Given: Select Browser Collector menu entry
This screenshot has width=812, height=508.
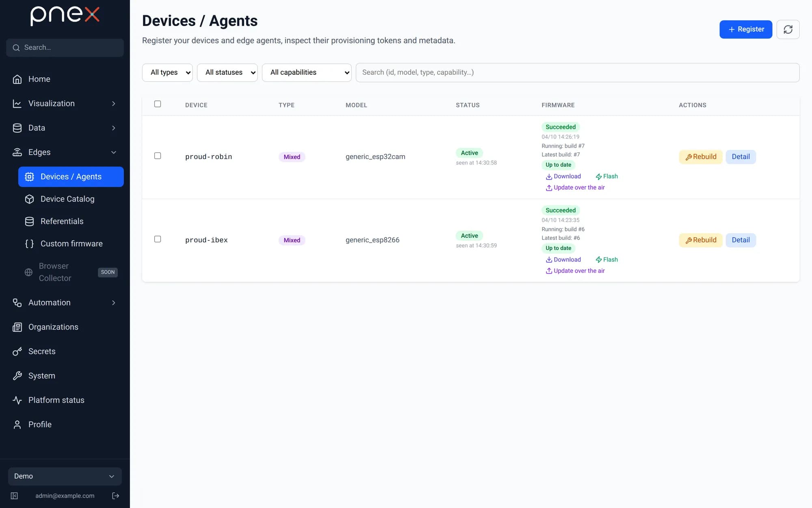Looking at the screenshot, I should click(x=71, y=272).
